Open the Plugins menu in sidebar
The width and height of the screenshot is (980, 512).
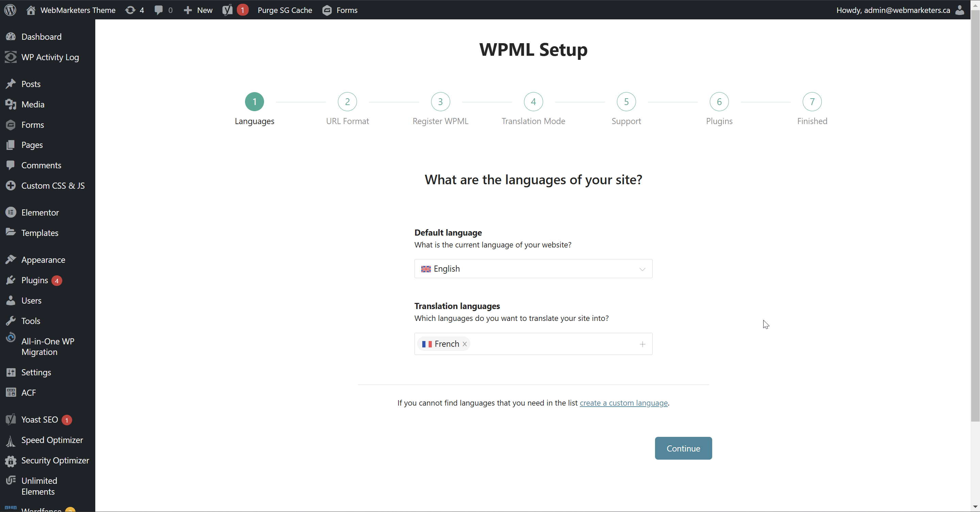coord(35,280)
